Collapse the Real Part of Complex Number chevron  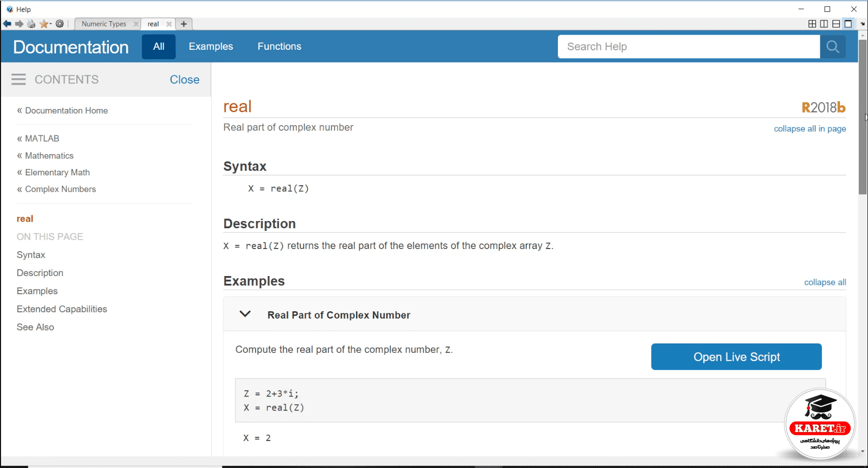pos(245,314)
